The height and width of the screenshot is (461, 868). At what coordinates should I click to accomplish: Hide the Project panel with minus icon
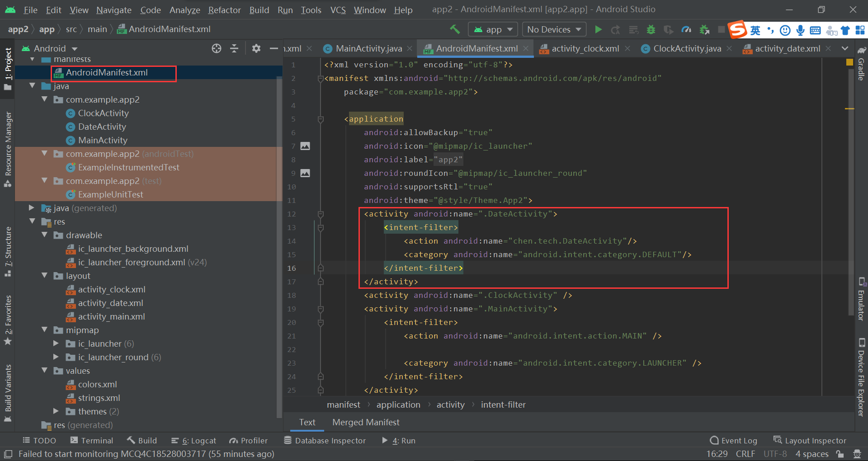pyautogui.click(x=274, y=48)
